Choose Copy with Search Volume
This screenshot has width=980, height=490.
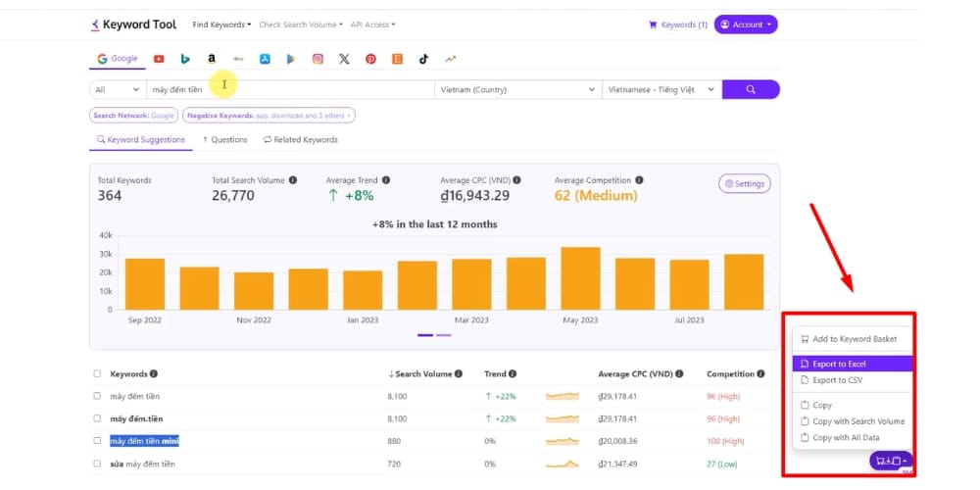pyautogui.click(x=853, y=421)
